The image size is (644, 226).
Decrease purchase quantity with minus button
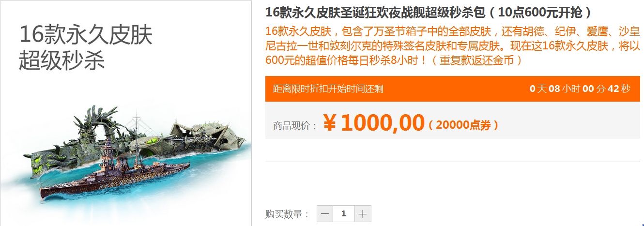[325, 213]
